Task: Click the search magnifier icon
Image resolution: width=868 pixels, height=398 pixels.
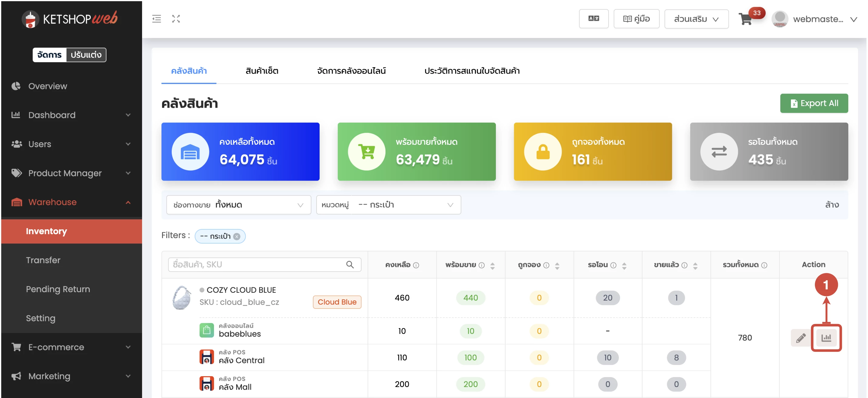Action: pyautogui.click(x=350, y=265)
